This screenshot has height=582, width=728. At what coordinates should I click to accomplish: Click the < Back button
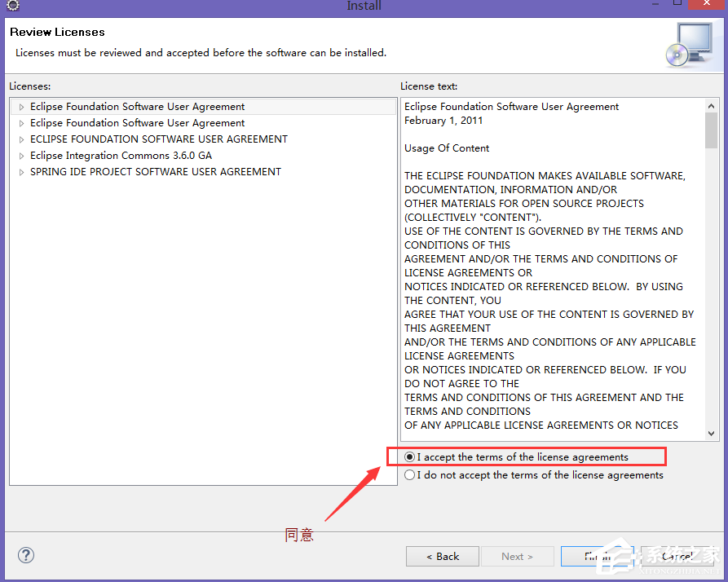442,556
